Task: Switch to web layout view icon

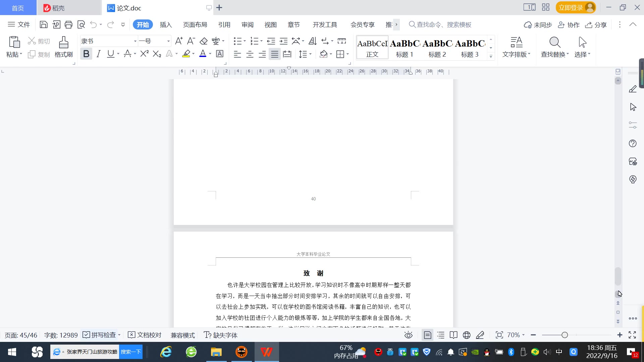Action: click(x=467, y=335)
